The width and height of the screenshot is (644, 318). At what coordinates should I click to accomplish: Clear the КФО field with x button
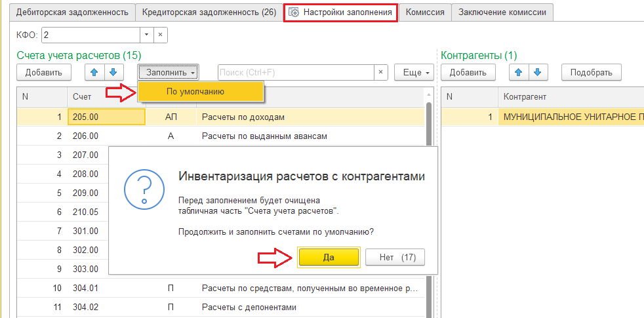161,35
